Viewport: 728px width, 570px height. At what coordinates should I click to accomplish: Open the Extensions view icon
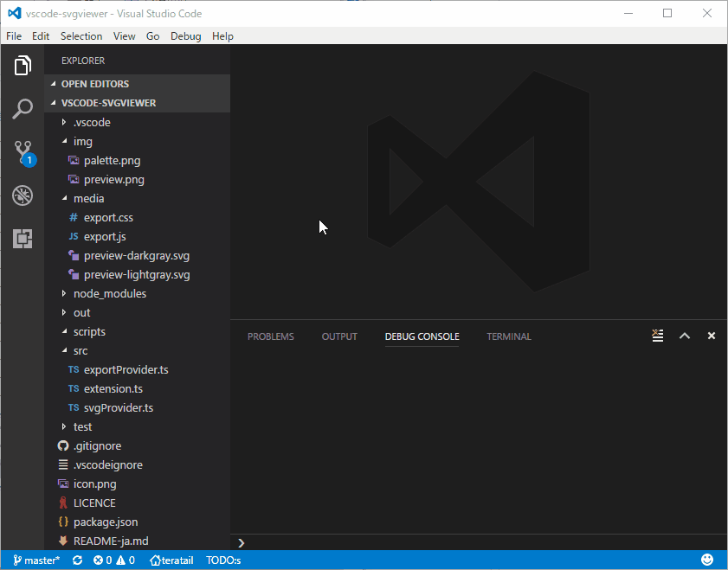pyautogui.click(x=23, y=238)
